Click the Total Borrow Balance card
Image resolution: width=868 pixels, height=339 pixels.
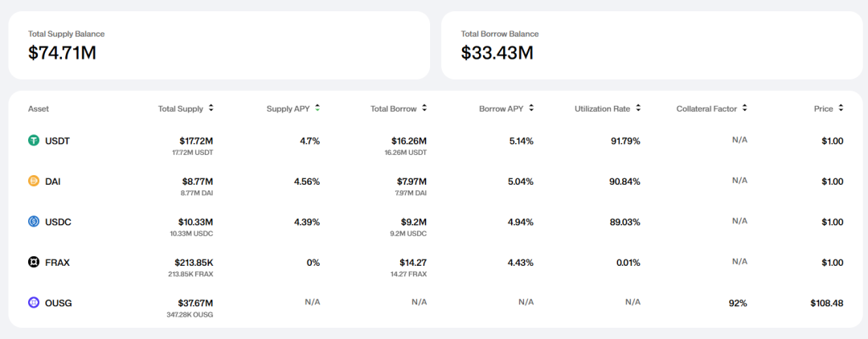click(651, 45)
